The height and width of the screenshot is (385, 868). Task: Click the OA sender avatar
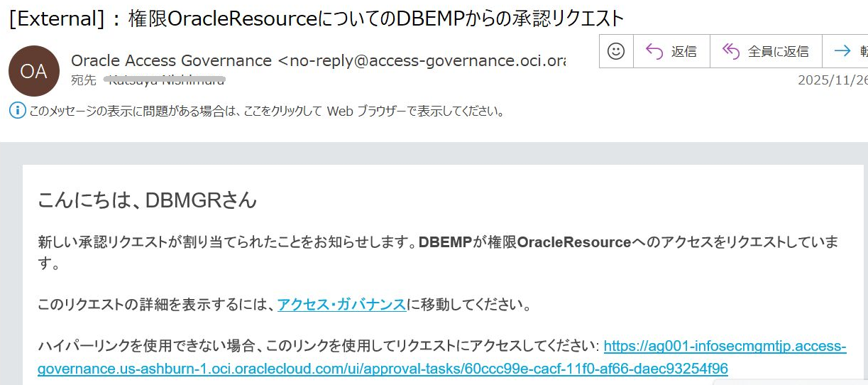pos(34,71)
